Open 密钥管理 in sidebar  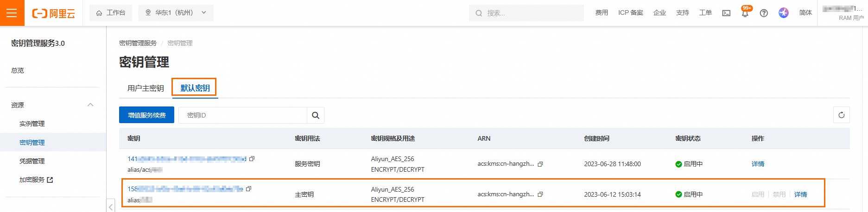tap(32, 143)
